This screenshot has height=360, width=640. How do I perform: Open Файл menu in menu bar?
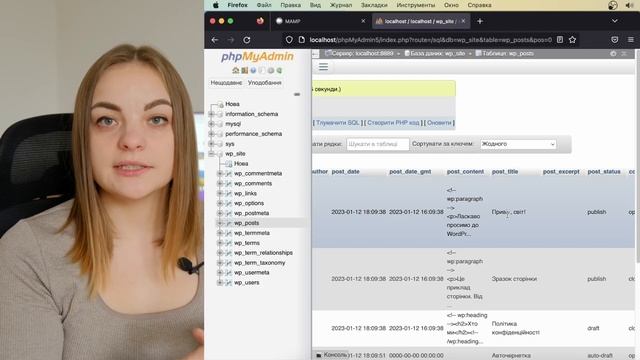(x=264, y=5)
